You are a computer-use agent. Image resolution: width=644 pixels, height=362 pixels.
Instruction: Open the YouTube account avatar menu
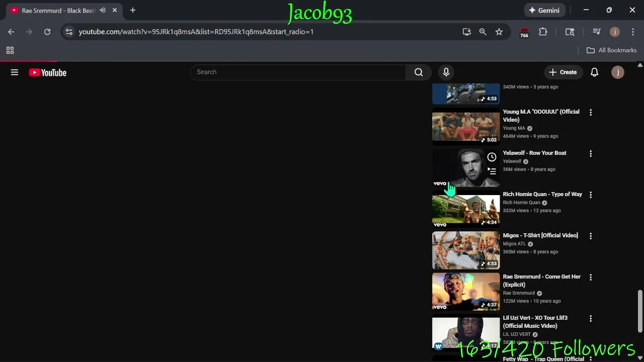tap(617, 72)
